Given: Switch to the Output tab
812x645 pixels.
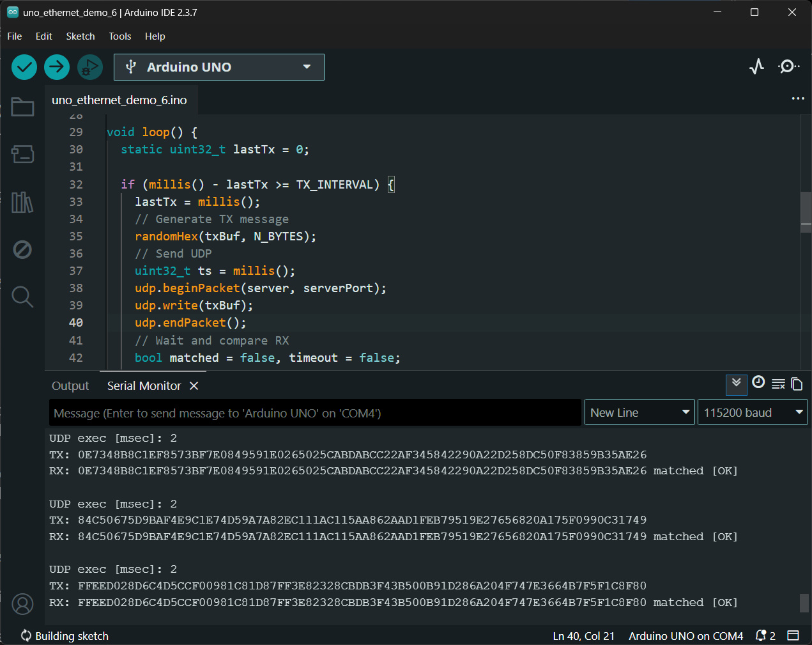Looking at the screenshot, I should pyautogui.click(x=70, y=386).
